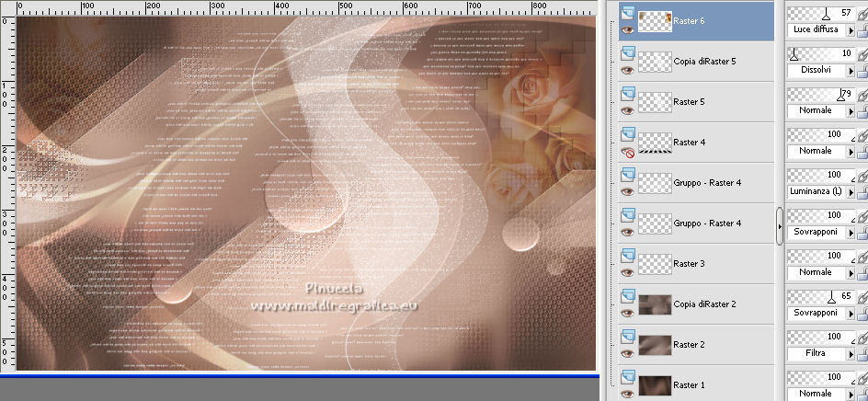This screenshot has height=401, width=868.
Task: Click the raster layer type icon of Raster 5
Action: (627, 94)
